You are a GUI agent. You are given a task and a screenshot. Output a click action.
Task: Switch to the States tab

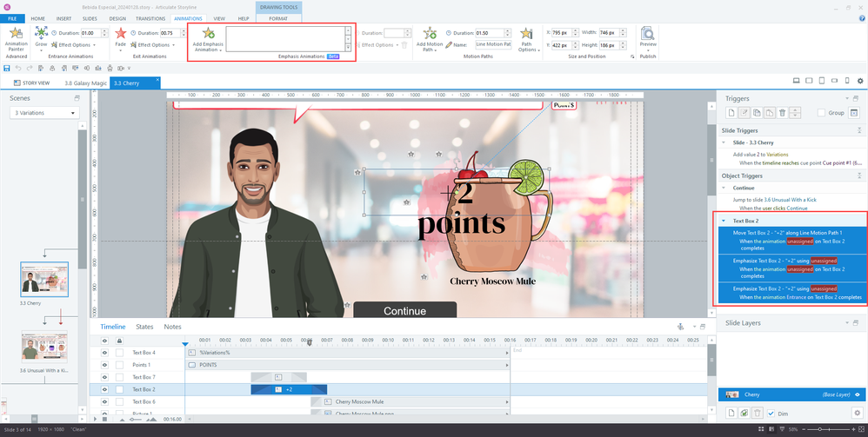click(144, 327)
